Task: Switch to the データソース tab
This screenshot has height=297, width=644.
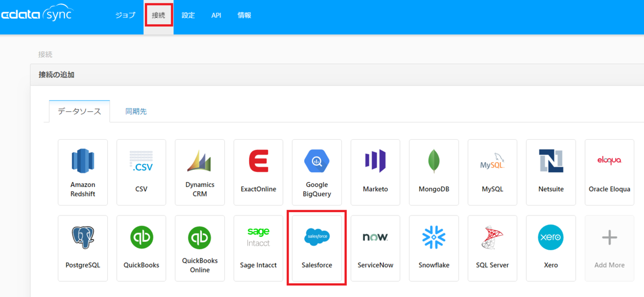Action: coord(79,111)
